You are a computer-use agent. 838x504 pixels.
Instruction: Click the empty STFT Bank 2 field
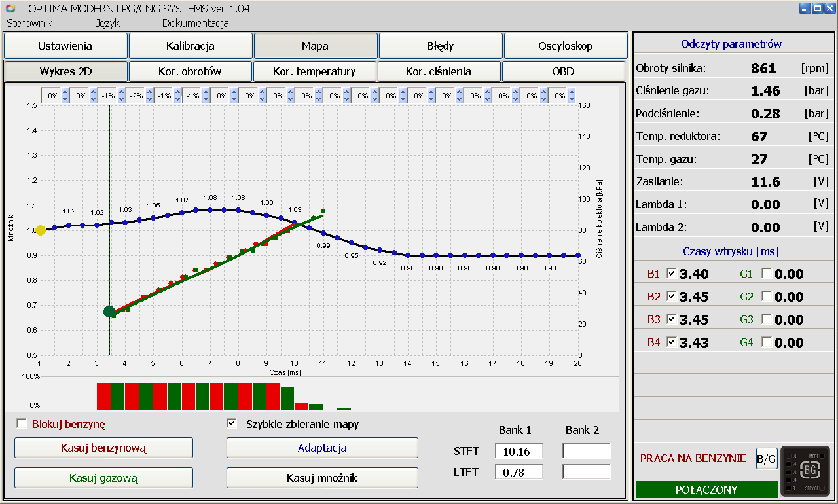(x=587, y=451)
